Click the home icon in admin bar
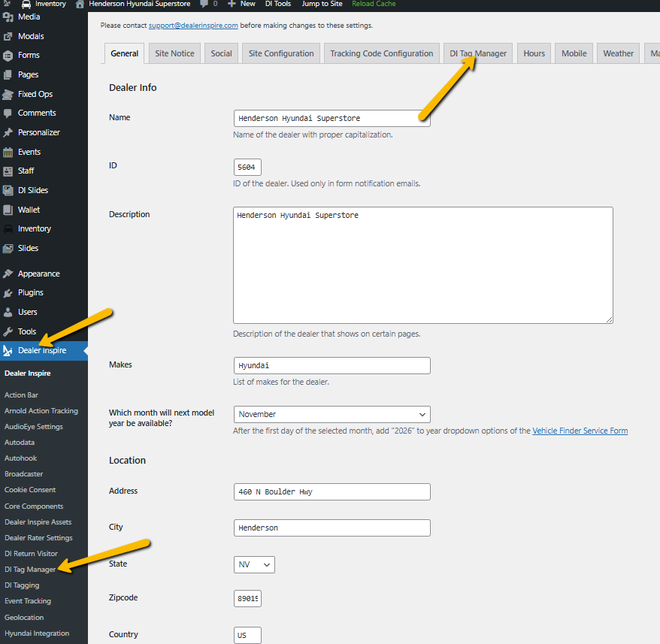Viewport: 660px width, 644px height. [x=80, y=5]
